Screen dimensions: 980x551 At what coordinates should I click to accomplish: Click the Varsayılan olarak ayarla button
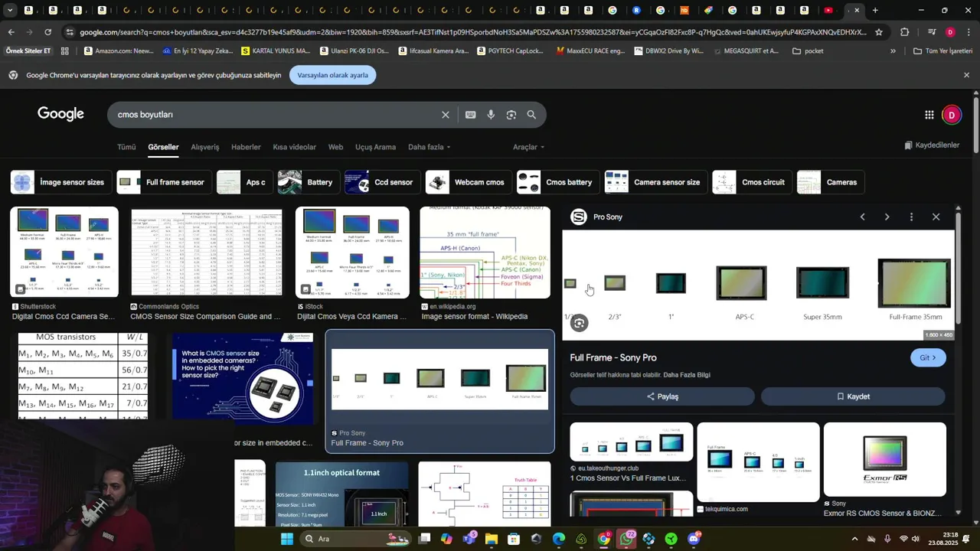332,75
